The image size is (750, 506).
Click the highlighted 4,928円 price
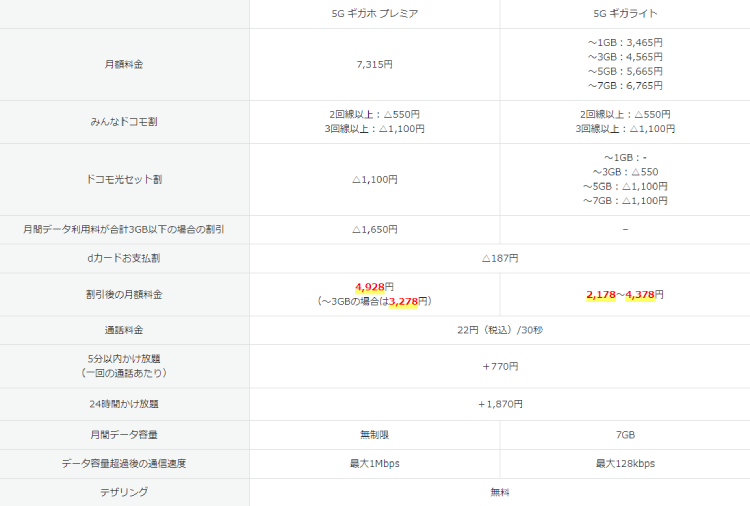pos(374,287)
